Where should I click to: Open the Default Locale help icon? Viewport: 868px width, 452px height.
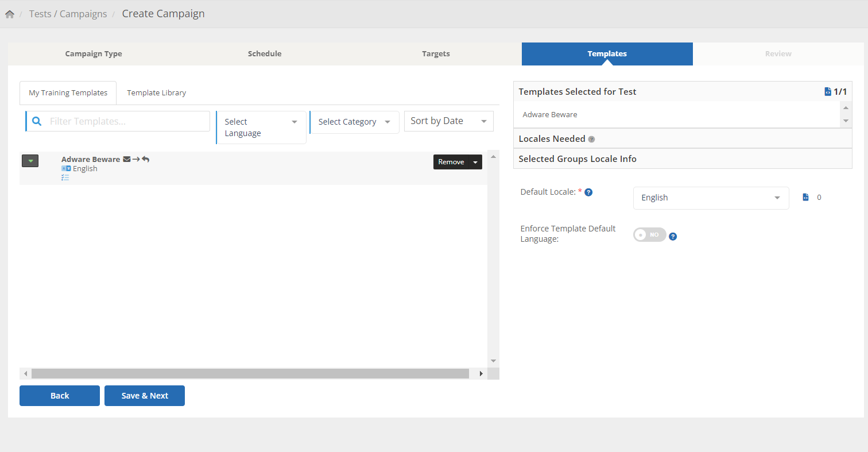click(x=588, y=192)
